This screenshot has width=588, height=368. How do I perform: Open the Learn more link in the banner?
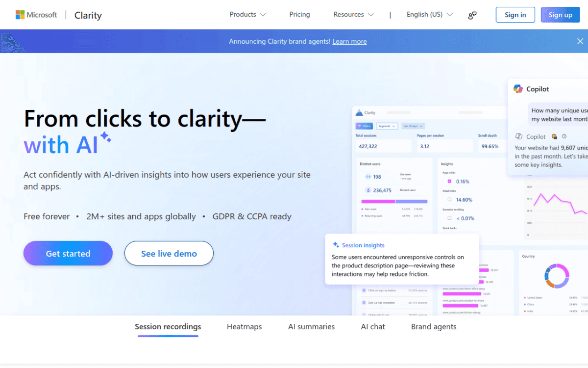(x=349, y=41)
